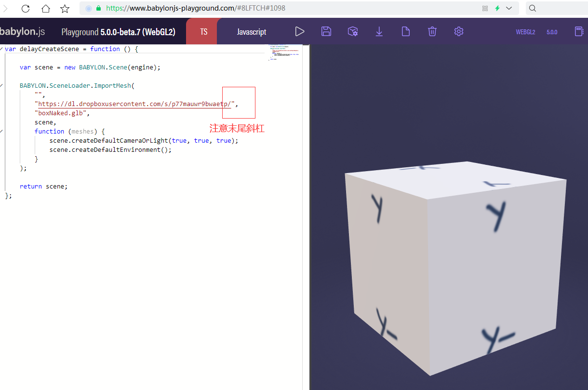Clear the code with the trash icon
Image resolution: width=588 pixels, height=390 pixels.
432,31
